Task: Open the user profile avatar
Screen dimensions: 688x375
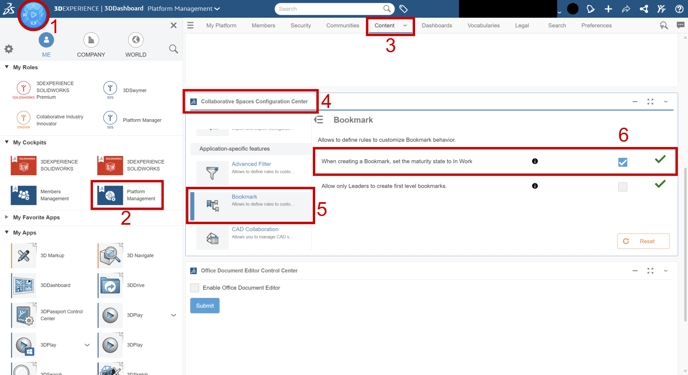Action: pyautogui.click(x=573, y=9)
